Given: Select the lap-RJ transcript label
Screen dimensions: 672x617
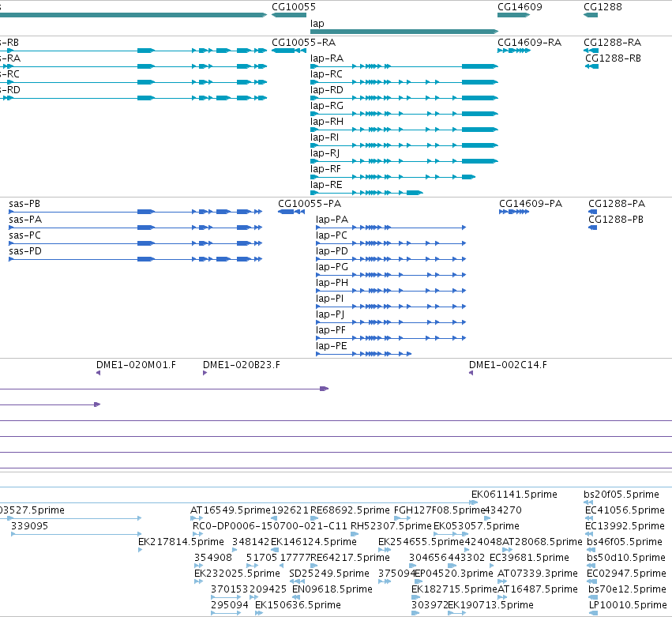Looking at the screenshot, I should (x=325, y=153).
